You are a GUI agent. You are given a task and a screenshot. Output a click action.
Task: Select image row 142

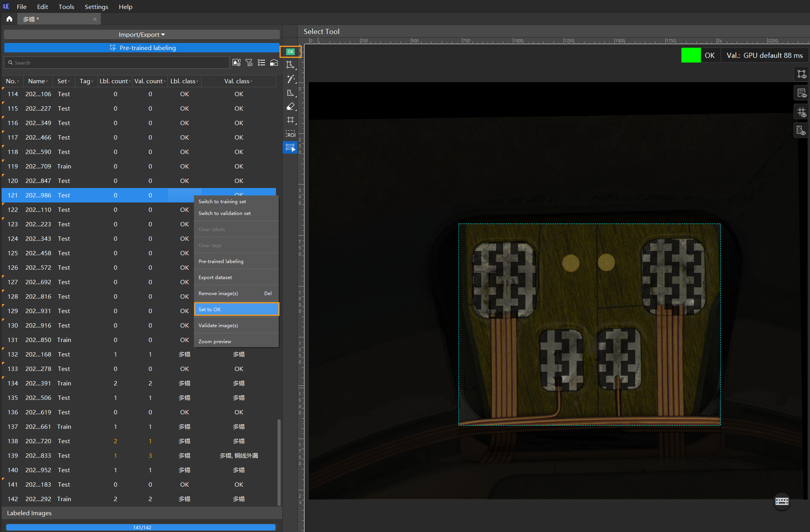click(139, 499)
